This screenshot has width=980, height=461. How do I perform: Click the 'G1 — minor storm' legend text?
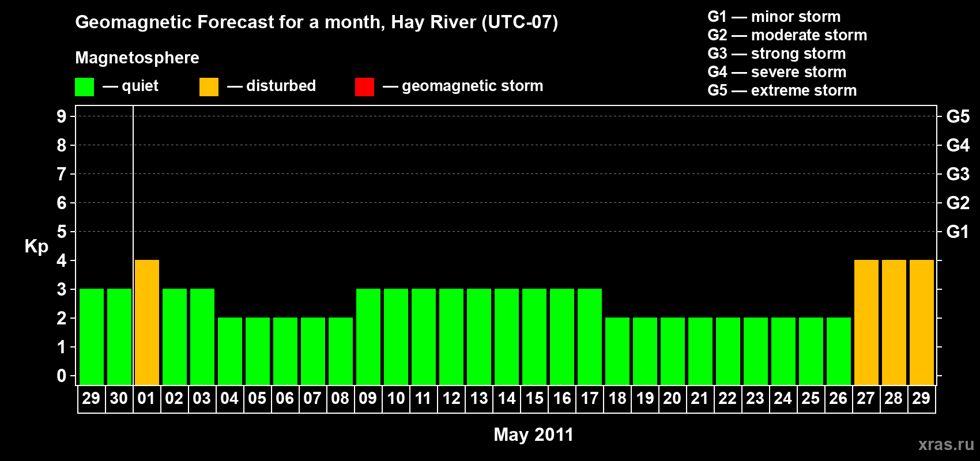pos(774,17)
